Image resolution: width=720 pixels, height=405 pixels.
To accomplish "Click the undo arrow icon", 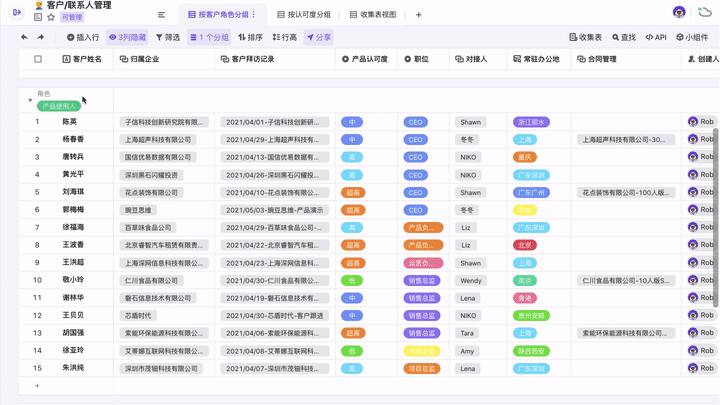I will click(24, 37).
